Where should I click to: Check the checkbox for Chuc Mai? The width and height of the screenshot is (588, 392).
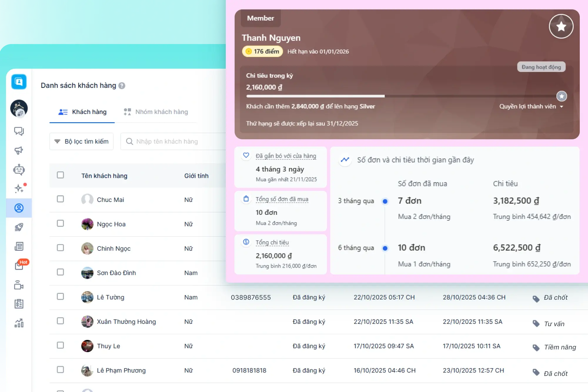[60, 199]
